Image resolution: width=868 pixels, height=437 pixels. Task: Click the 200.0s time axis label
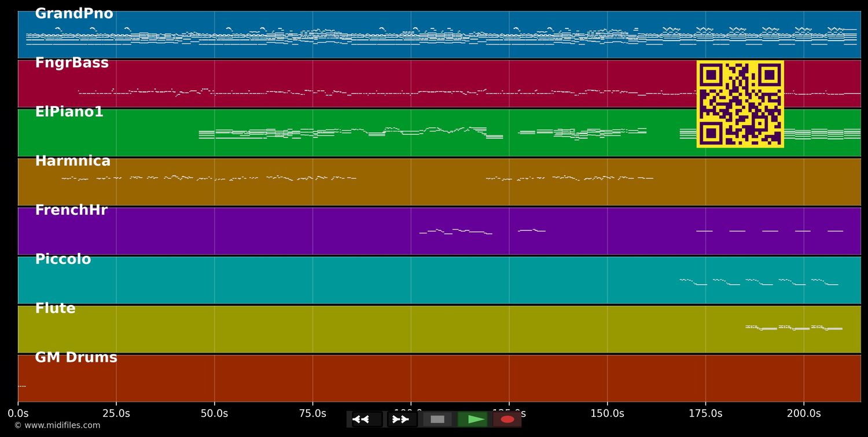pyautogui.click(x=803, y=413)
